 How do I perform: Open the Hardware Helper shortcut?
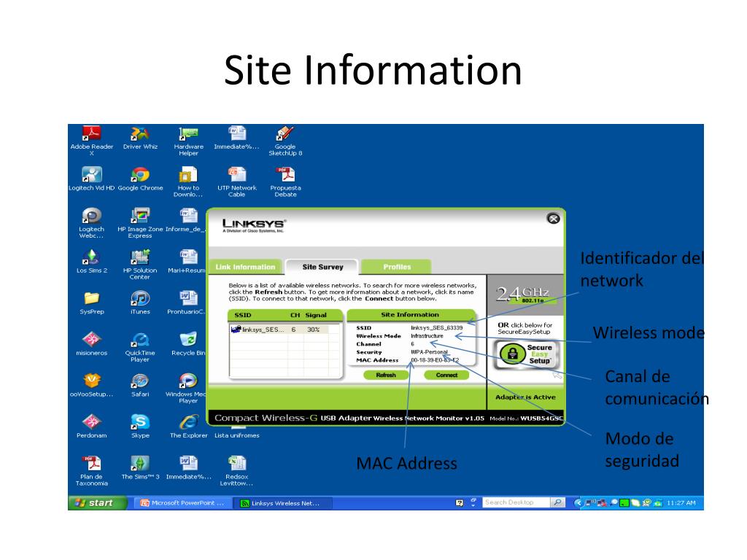click(189, 141)
